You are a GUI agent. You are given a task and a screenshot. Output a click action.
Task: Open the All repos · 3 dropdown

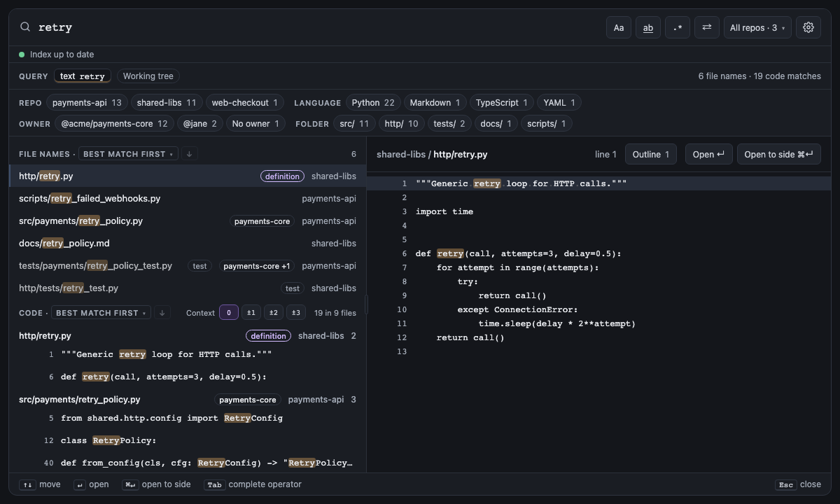coord(757,27)
